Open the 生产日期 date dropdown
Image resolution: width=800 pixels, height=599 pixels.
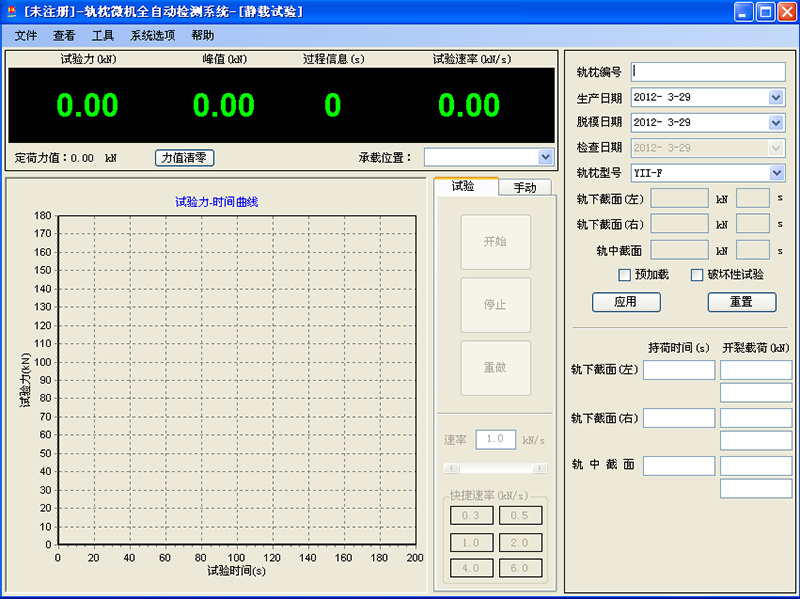click(776, 97)
